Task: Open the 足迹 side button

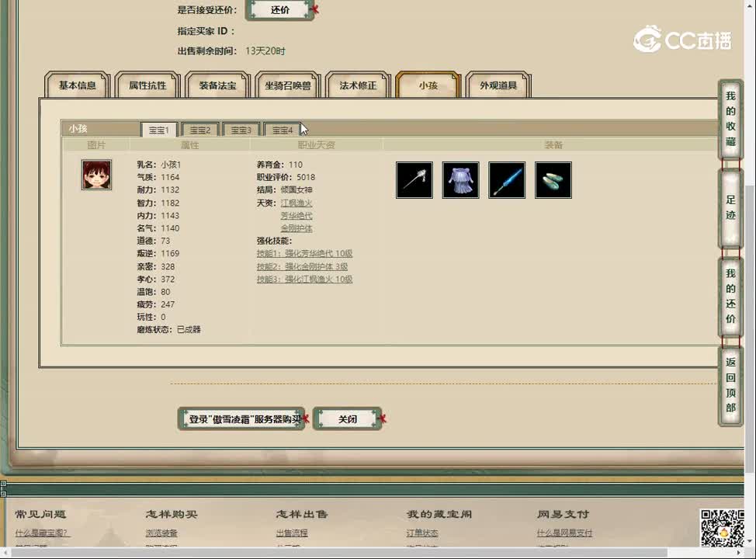Action: coord(731,208)
